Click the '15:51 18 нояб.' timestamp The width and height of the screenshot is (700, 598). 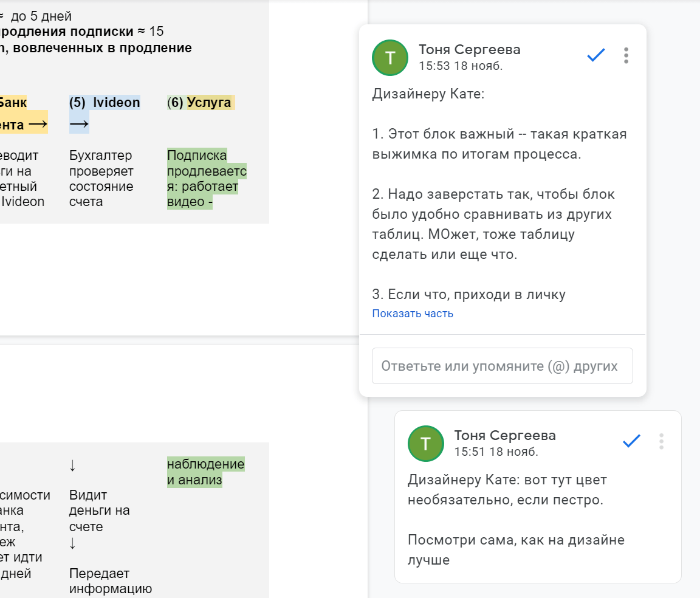496,452
